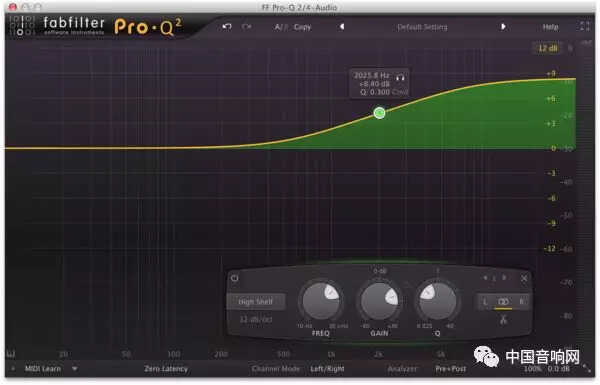600x385 pixels.
Task: Load the next preset with right arrow
Action: (x=503, y=27)
